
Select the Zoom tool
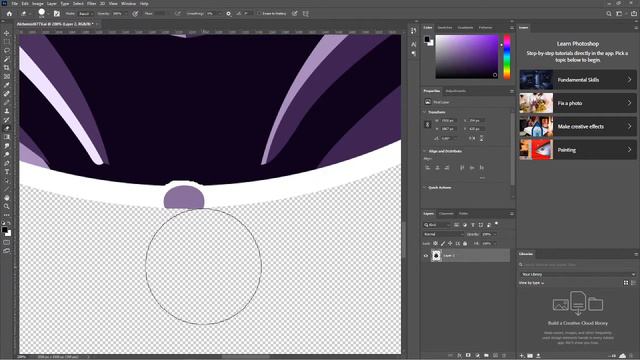tap(7, 207)
